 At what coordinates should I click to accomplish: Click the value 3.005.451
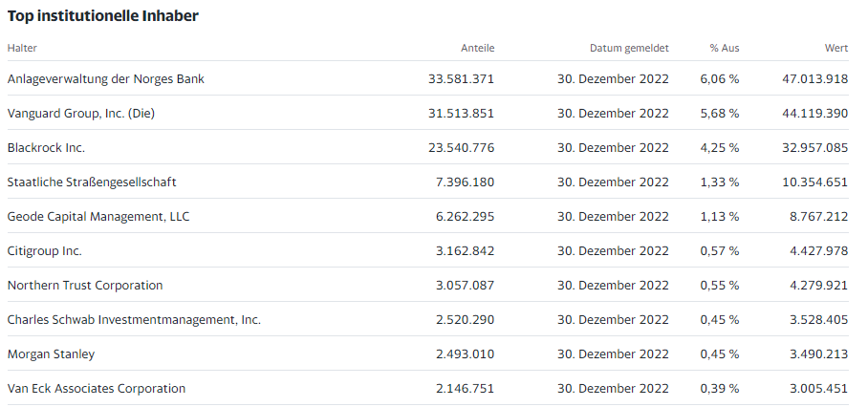(818, 388)
